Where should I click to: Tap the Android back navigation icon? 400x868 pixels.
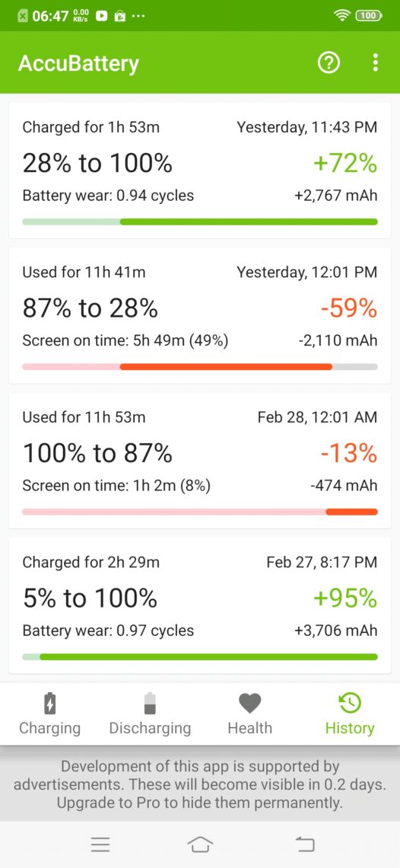(x=304, y=844)
